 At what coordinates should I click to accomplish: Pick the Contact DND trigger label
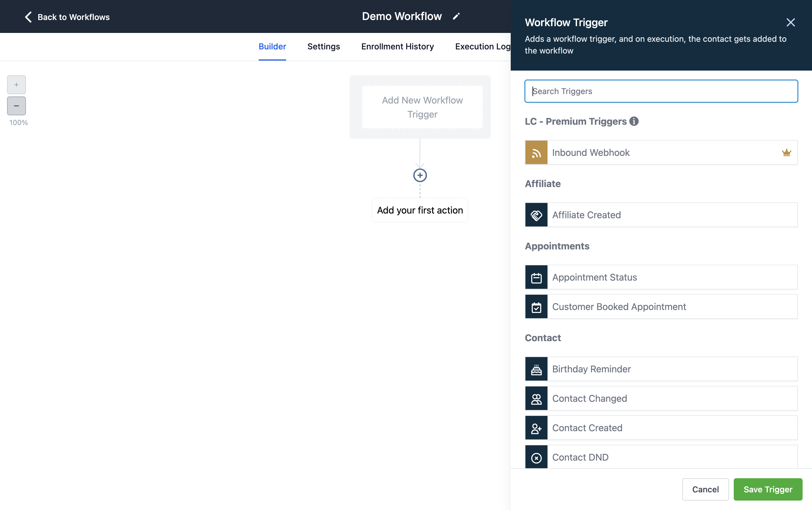click(580, 457)
